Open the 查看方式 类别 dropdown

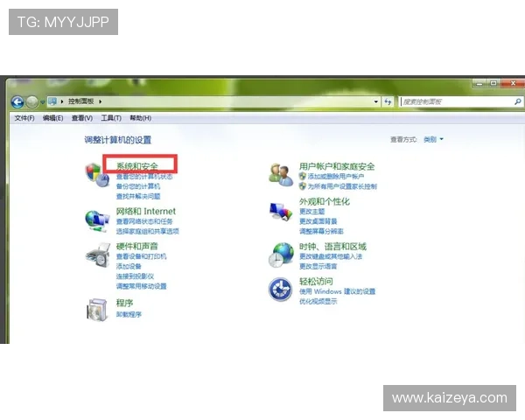click(x=433, y=139)
